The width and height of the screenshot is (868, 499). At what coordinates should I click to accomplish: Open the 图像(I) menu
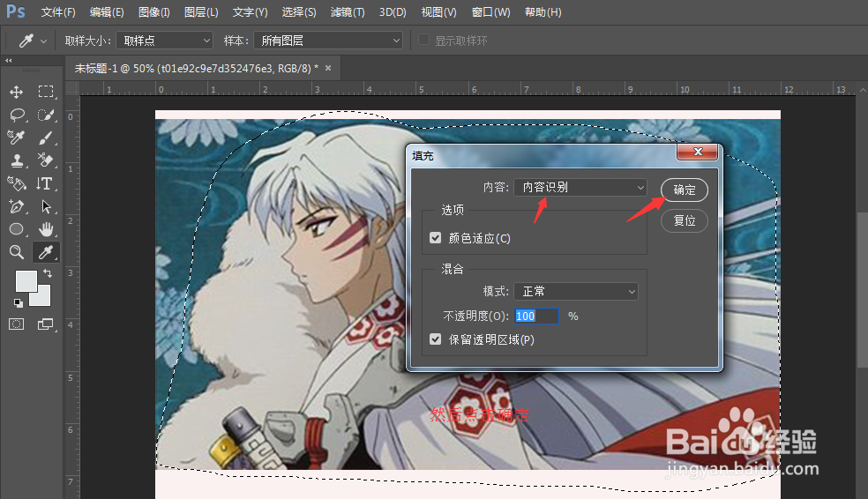153,12
